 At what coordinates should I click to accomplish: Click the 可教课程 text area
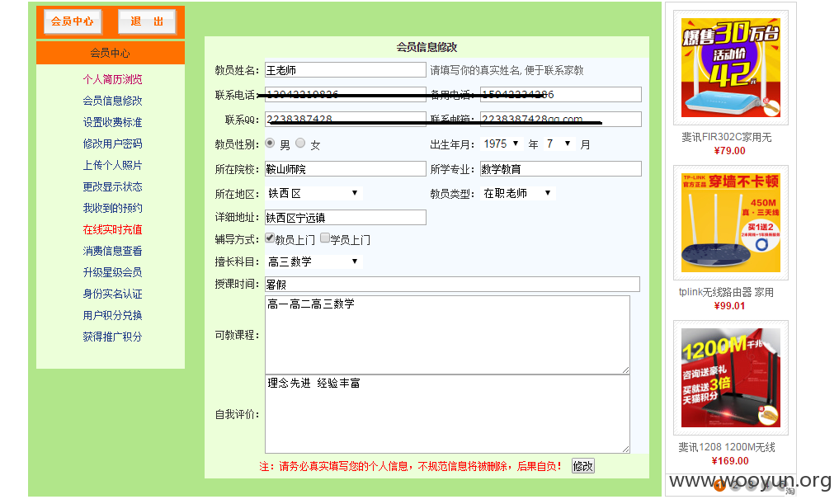click(447, 335)
